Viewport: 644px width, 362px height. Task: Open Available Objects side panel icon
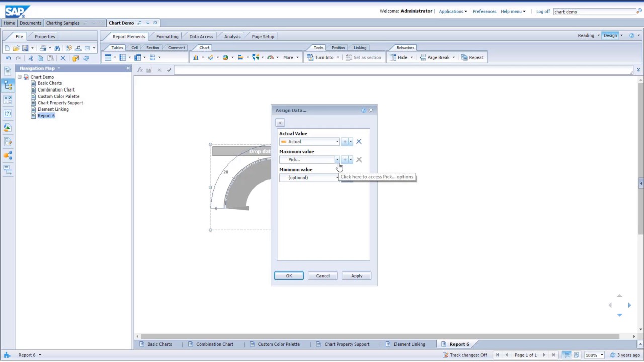click(x=8, y=128)
